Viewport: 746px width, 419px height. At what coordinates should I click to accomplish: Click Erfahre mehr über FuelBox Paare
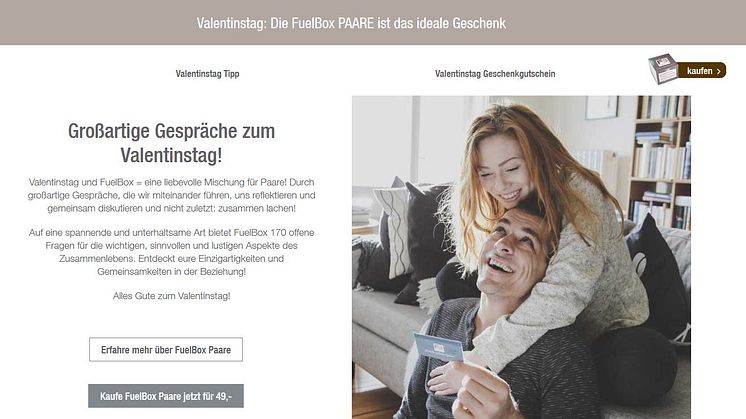pyautogui.click(x=166, y=350)
